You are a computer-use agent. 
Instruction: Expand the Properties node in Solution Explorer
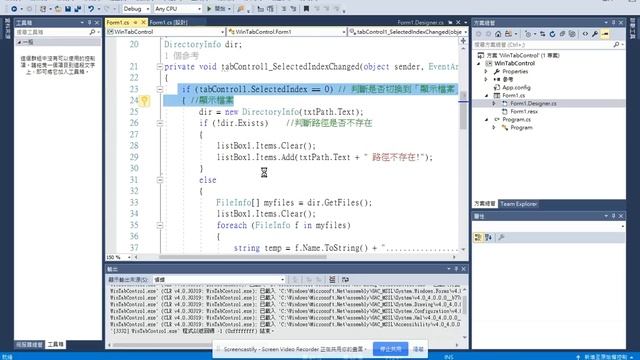pos(486,71)
